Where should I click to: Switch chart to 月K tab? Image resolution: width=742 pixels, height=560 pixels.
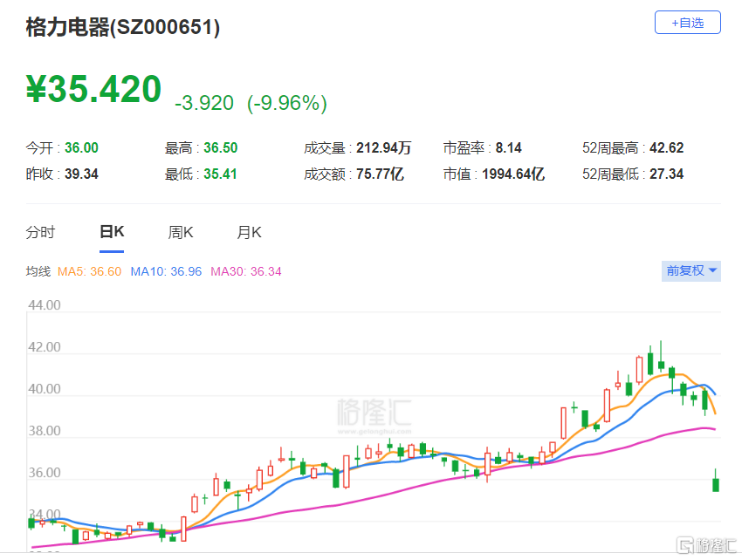pyautogui.click(x=249, y=232)
